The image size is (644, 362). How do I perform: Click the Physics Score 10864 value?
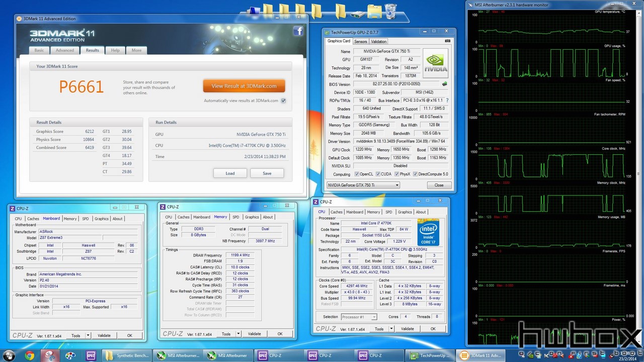(89, 139)
